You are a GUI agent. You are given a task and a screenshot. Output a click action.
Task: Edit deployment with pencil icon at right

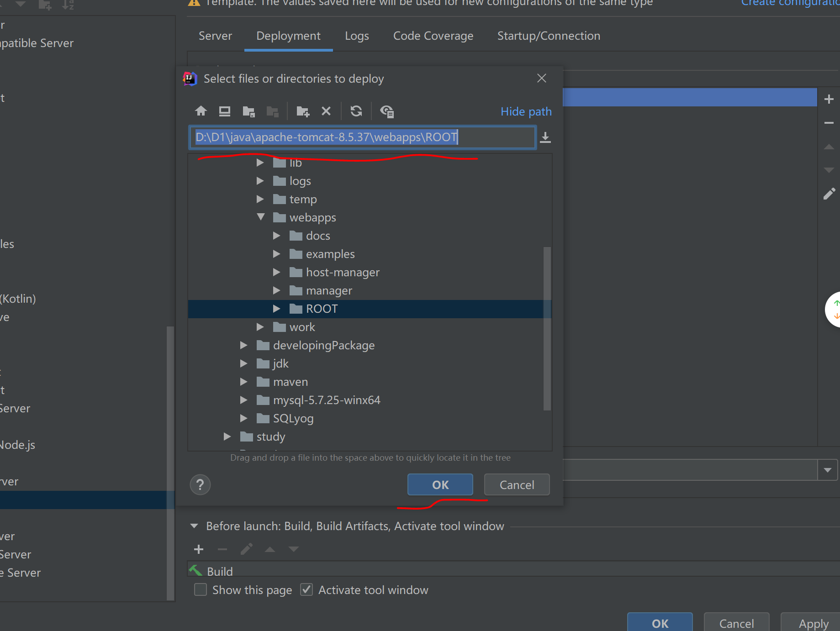click(829, 194)
